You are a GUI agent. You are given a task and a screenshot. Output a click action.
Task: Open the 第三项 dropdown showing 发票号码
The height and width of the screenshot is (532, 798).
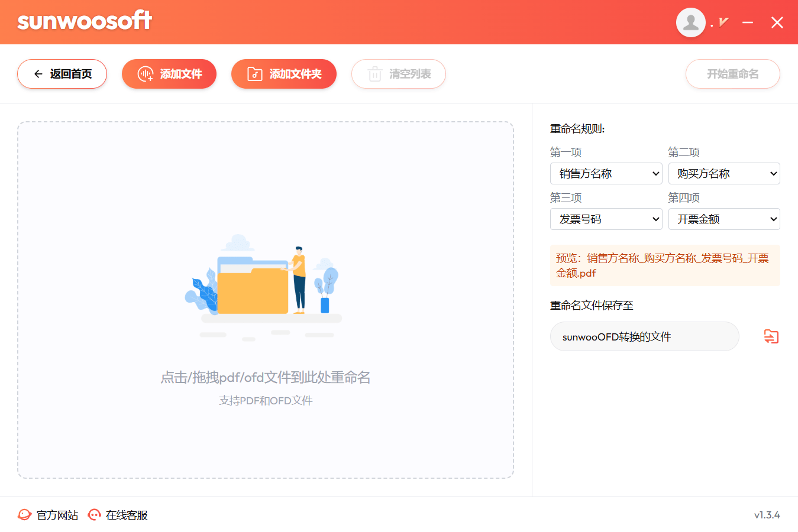point(606,219)
